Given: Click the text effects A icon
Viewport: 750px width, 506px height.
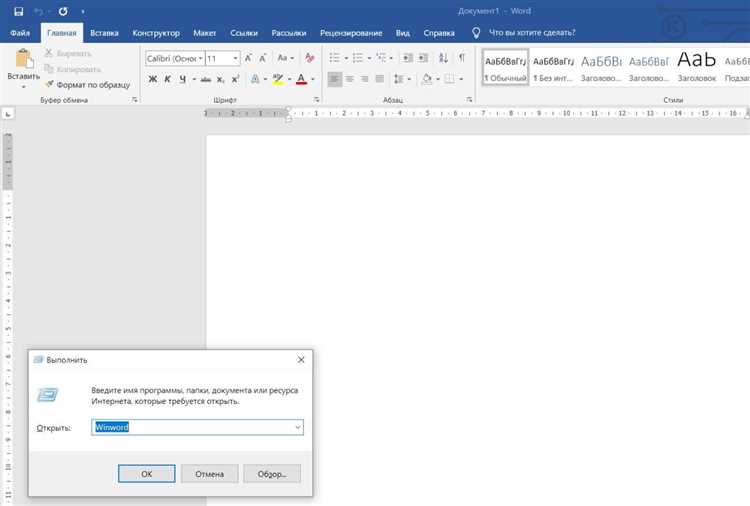Looking at the screenshot, I should pyautogui.click(x=255, y=79).
